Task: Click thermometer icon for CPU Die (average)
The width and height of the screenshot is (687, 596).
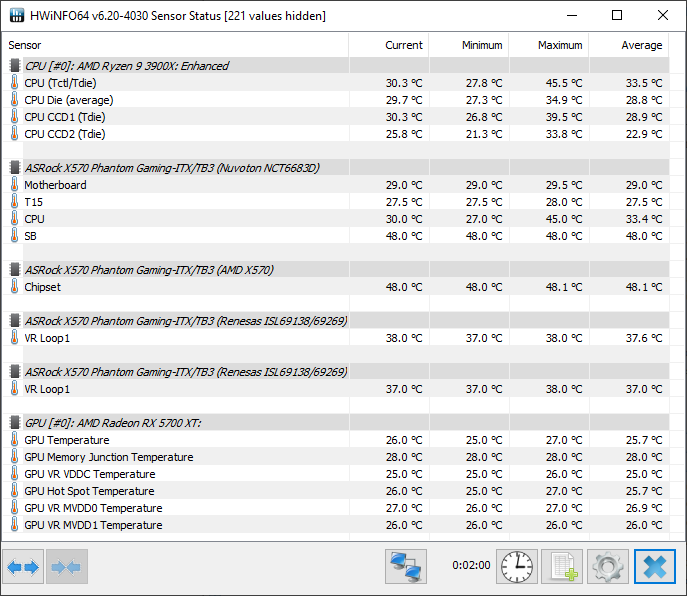Action: 14,100
